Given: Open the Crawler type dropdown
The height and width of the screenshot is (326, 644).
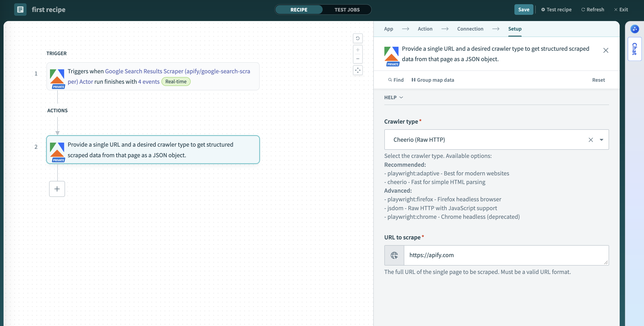Looking at the screenshot, I should tap(602, 140).
